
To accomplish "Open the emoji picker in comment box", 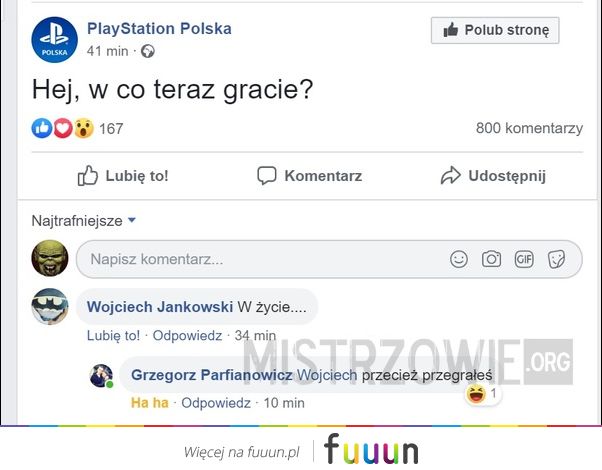I will 459,259.
